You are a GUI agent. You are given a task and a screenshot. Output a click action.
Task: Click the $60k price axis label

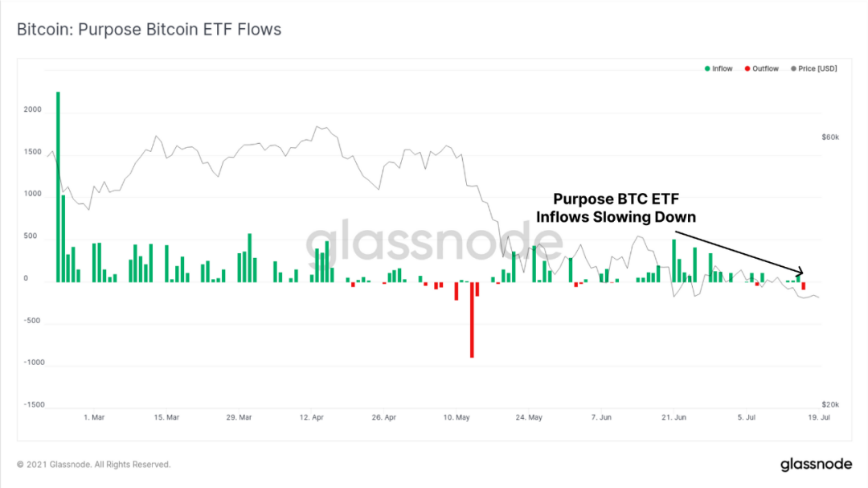(x=829, y=137)
